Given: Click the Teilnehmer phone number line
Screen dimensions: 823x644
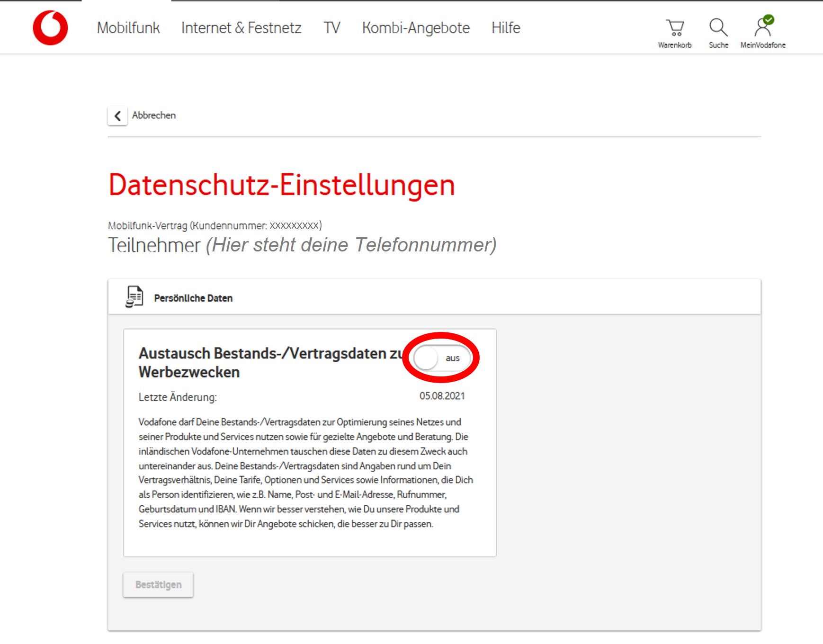Looking at the screenshot, I should tap(302, 245).
